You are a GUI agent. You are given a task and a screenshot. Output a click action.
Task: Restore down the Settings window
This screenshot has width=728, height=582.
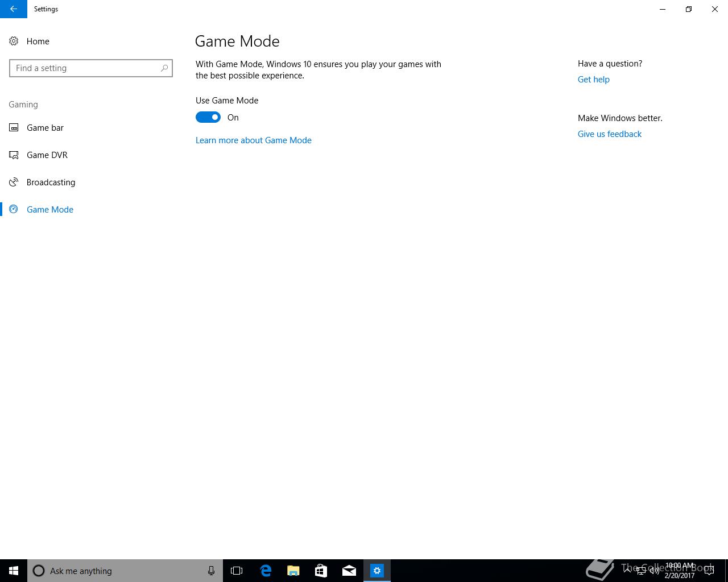[x=689, y=9]
